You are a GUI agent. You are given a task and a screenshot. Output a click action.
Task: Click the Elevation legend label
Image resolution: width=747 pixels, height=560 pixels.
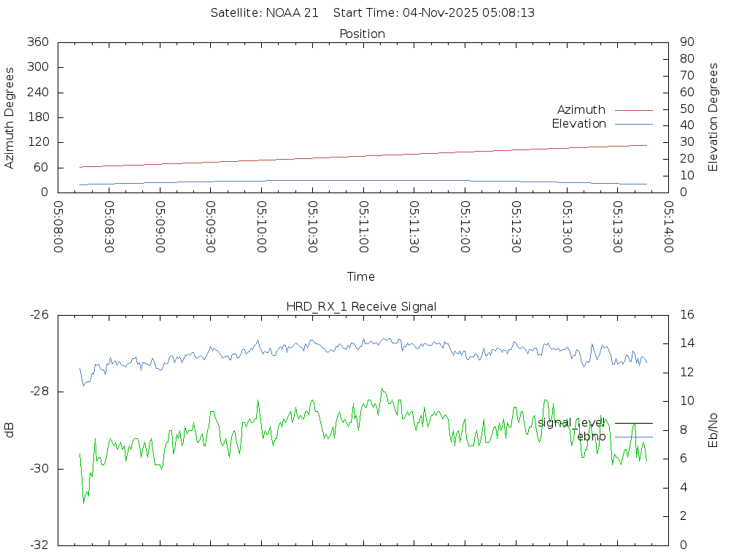click(578, 124)
